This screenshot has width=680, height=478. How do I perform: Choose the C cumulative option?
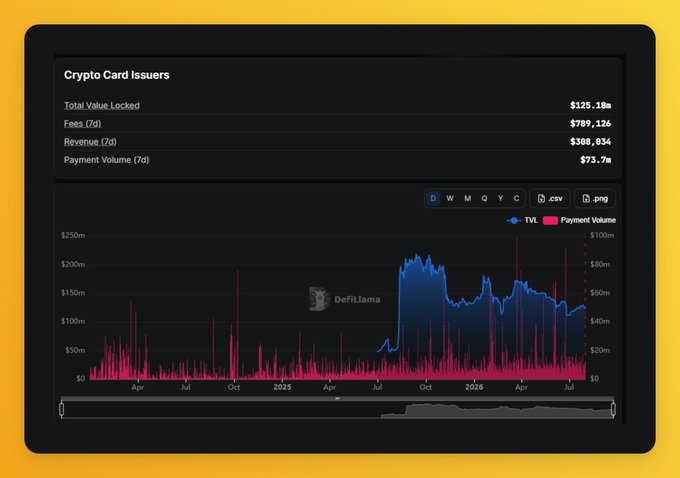pyautogui.click(x=516, y=199)
